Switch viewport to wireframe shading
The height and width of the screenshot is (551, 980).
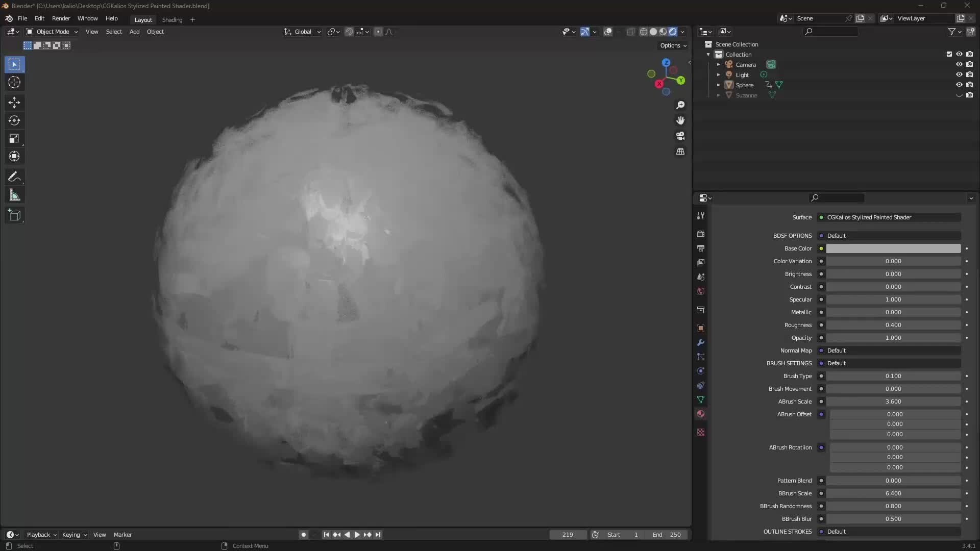[644, 32]
